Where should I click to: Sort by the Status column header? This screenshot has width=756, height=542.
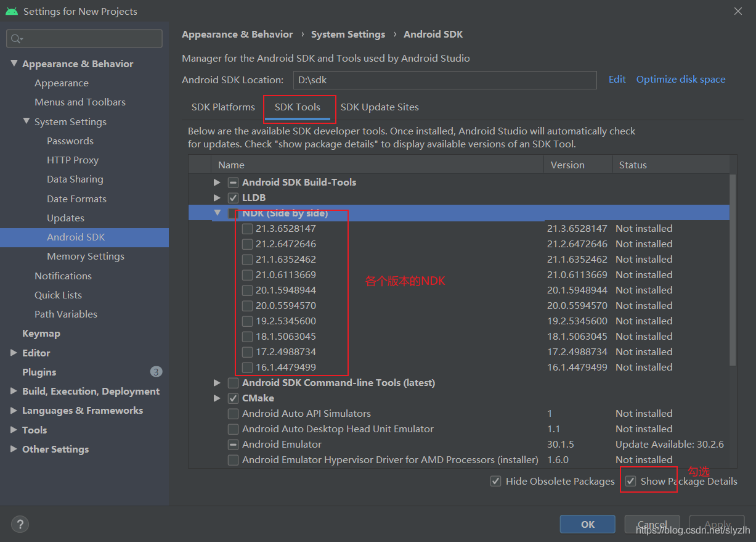tap(670, 165)
